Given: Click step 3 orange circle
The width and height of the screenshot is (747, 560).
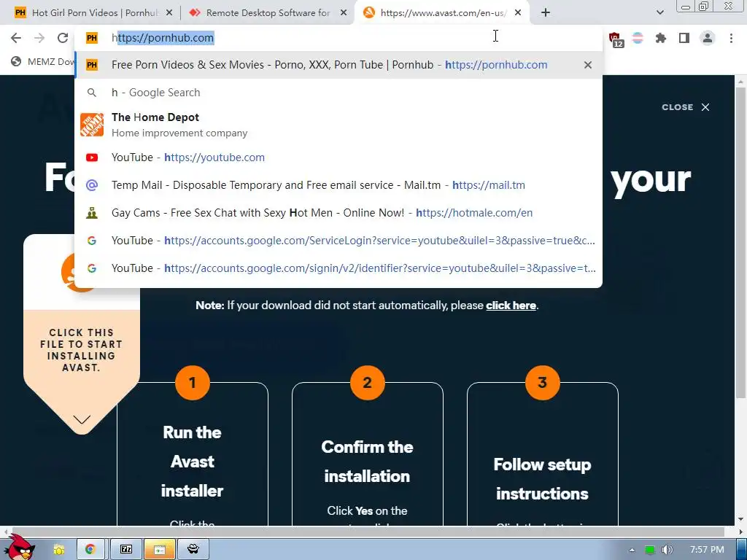Looking at the screenshot, I should 542,382.
